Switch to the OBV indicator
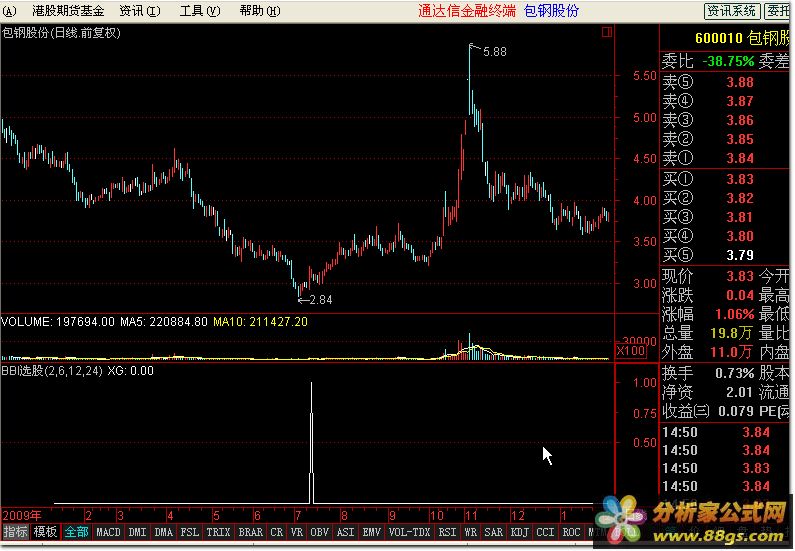Screen dimensions: 795x551 (x=319, y=532)
